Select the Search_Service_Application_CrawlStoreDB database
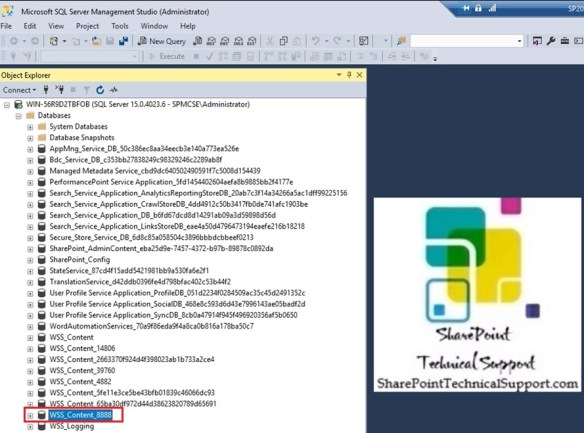 pyautogui.click(x=178, y=204)
